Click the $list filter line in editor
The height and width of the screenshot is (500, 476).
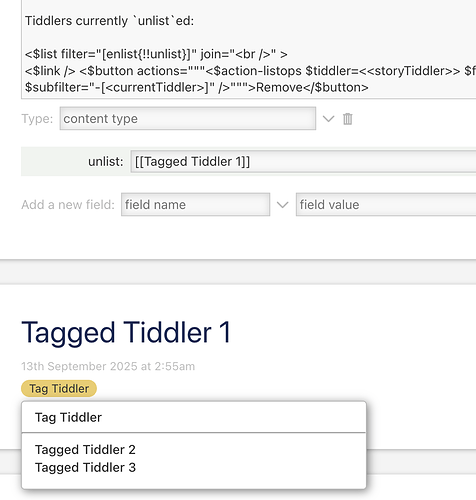click(x=156, y=54)
